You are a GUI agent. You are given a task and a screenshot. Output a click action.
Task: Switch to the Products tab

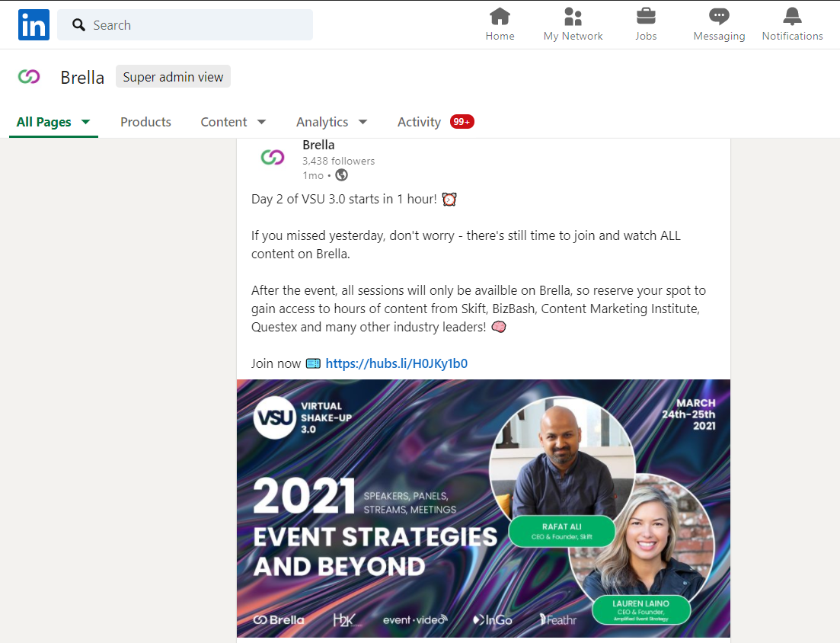pyautogui.click(x=145, y=122)
